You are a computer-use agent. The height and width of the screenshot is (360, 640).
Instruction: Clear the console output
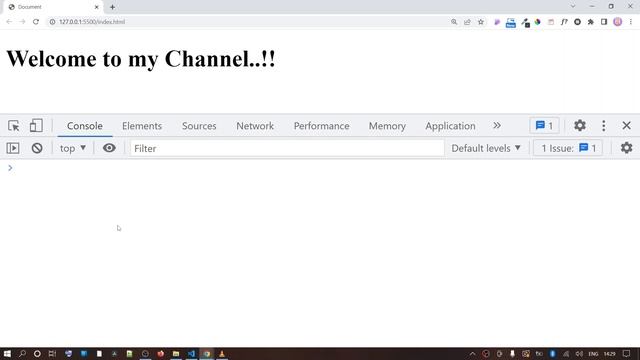pyautogui.click(x=37, y=148)
